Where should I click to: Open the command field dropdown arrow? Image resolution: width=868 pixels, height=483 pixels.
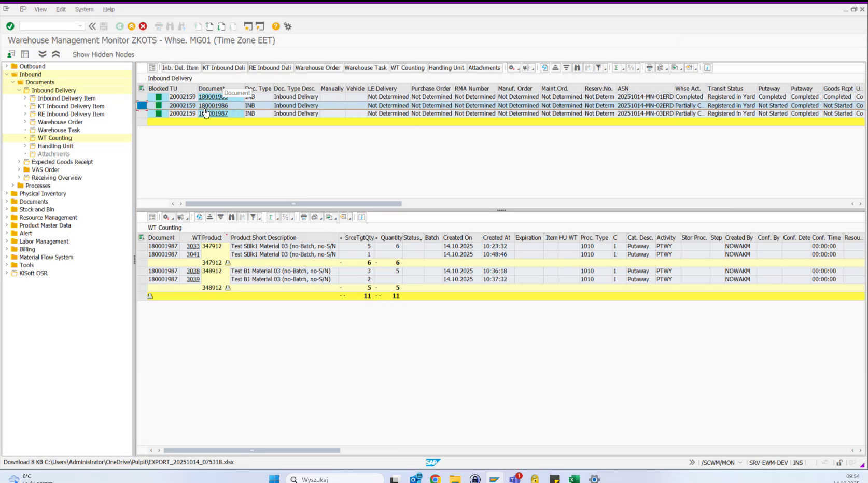80,25
